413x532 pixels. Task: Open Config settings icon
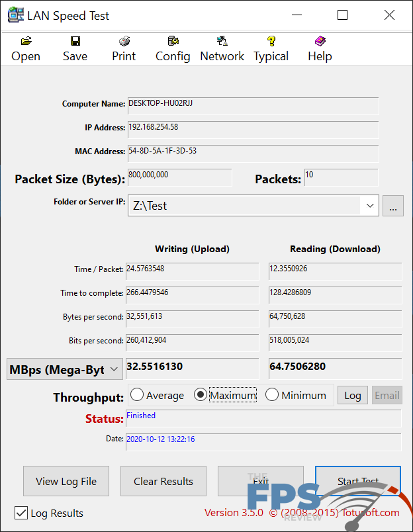coord(173,41)
